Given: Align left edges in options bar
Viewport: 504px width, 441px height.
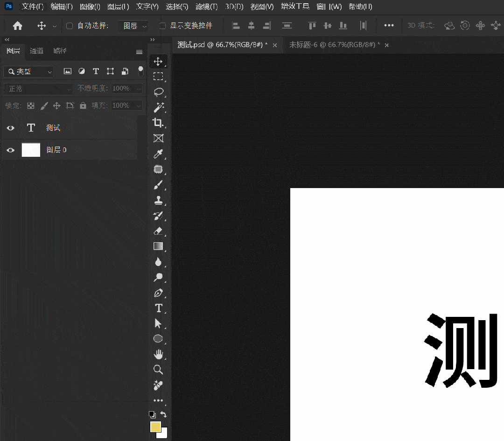Looking at the screenshot, I should coord(236,26).
